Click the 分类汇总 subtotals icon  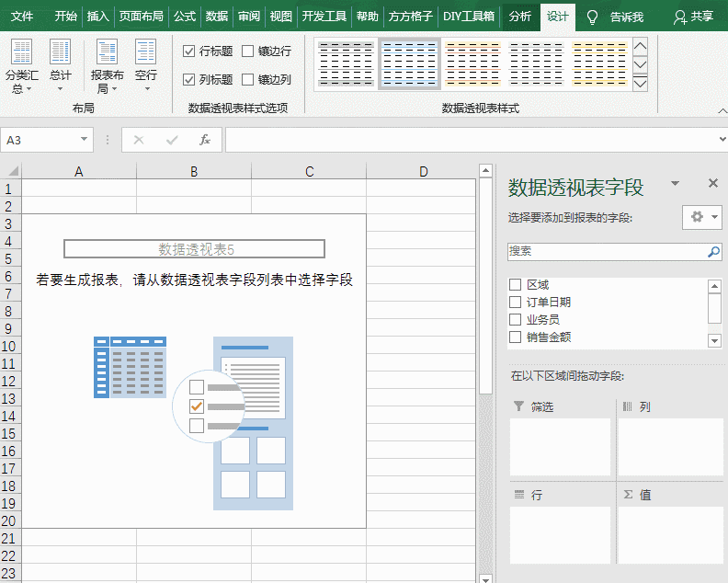coord(21,51)
